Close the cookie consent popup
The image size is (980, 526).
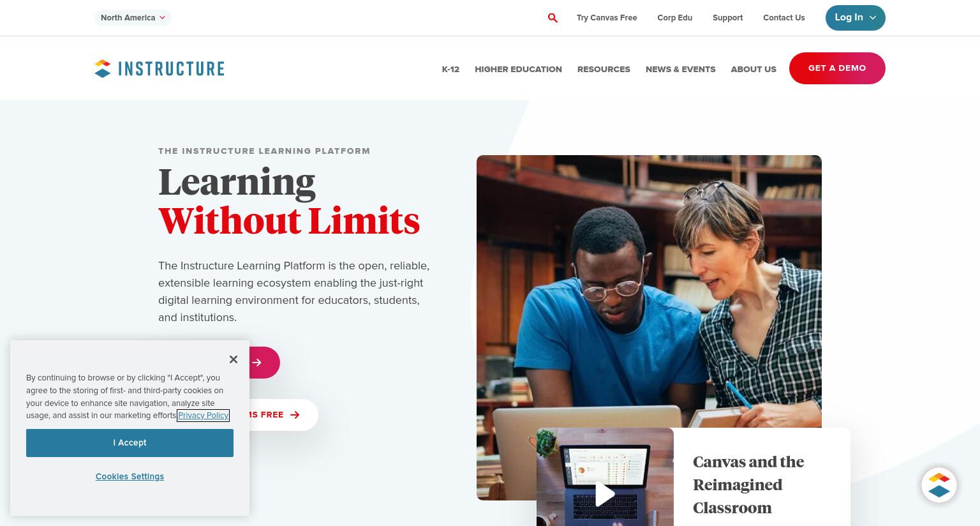coord(234,359)
